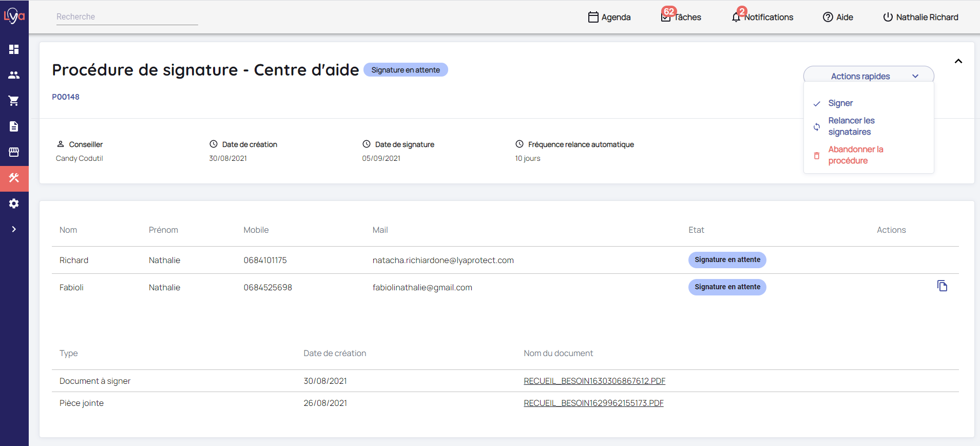980x446 pixels.
Task: Select the tools wrench icon in sidebar
Action: [x=14, y=178]
